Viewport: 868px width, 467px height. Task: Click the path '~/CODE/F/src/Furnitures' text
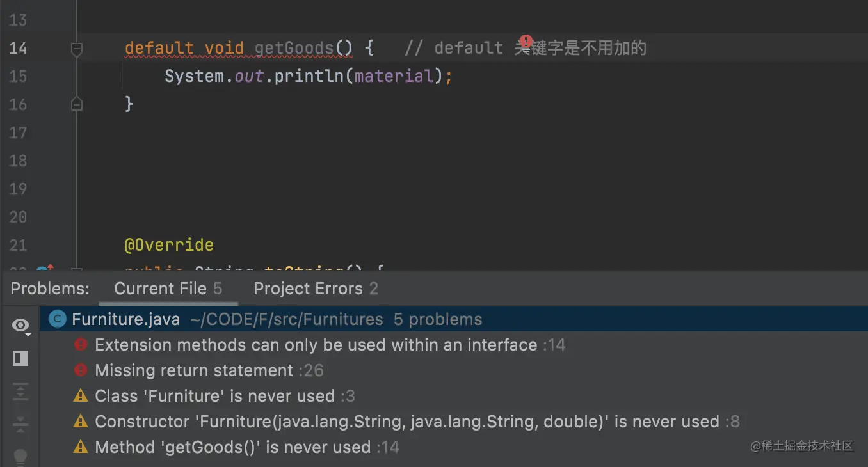(287, 319)
